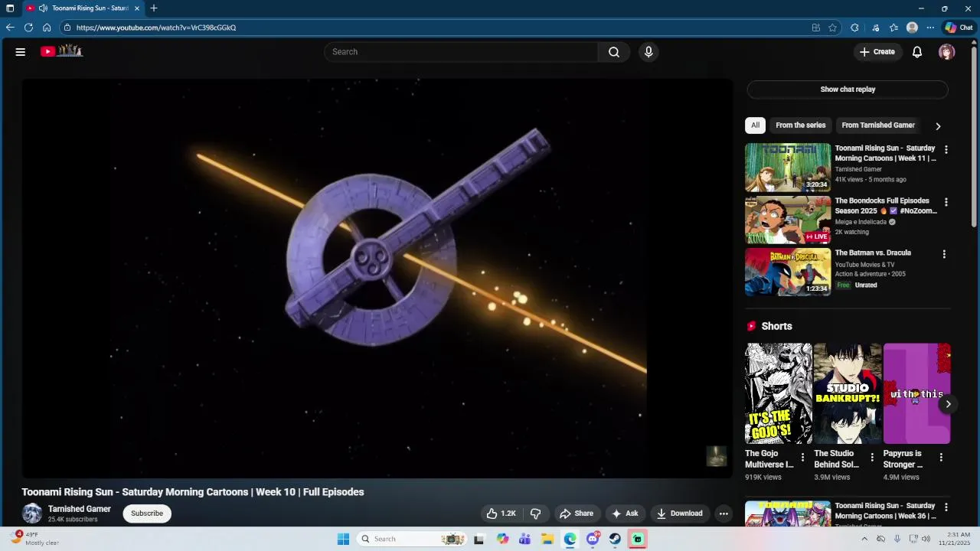
Task: Open options for The Batman vs. Dracula
Action: coord(944,254)
